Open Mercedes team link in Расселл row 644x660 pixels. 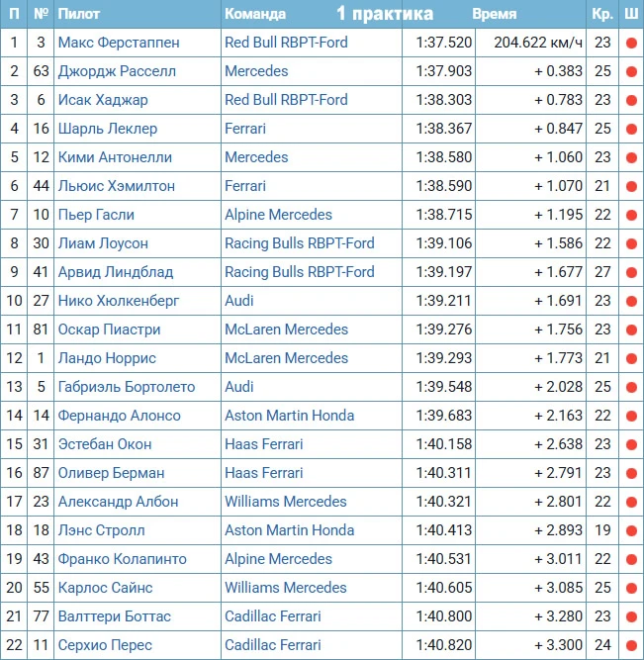pos(256,71)
